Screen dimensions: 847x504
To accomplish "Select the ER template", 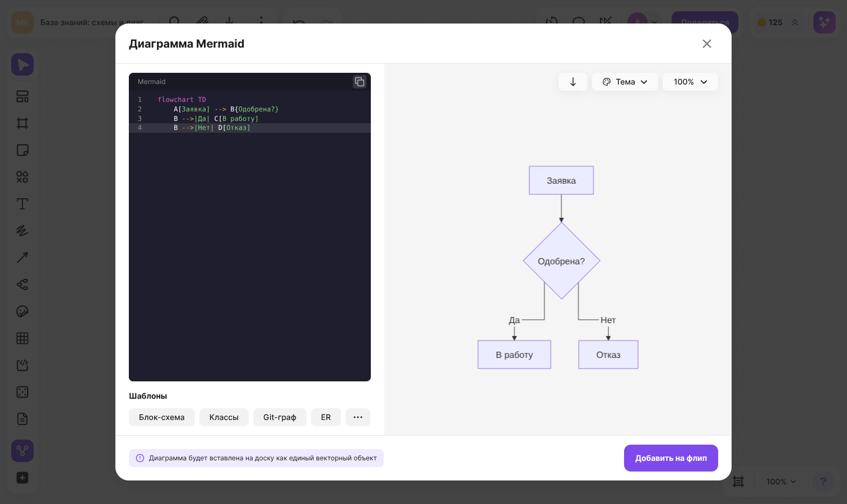I will coord(326,417).
